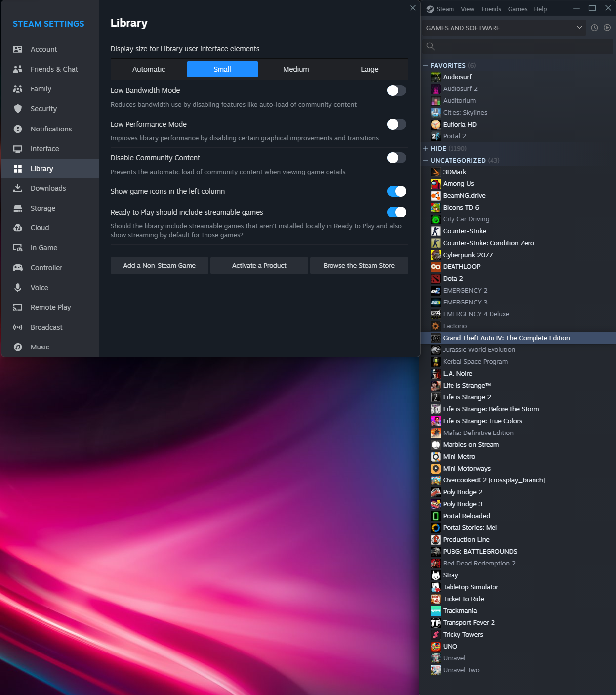This screenshot has width=616, height=695.
Task: Click the Portal 2 game icon
Action: 436,136
